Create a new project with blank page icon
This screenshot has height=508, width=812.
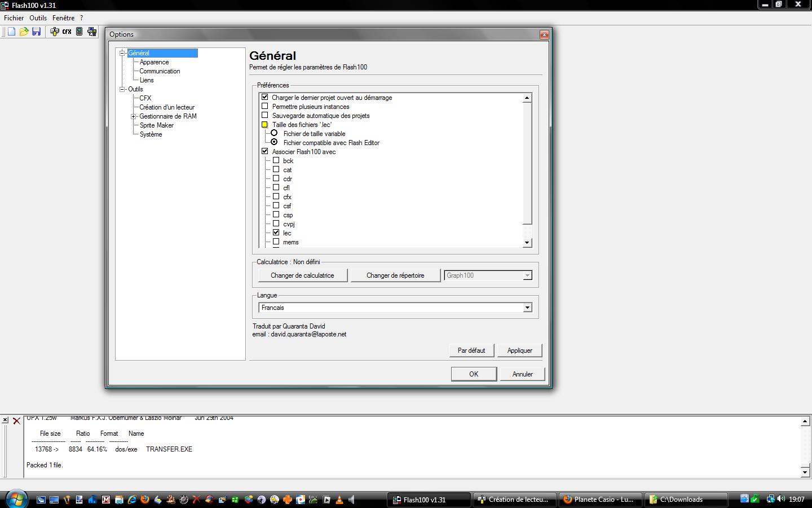11,32
